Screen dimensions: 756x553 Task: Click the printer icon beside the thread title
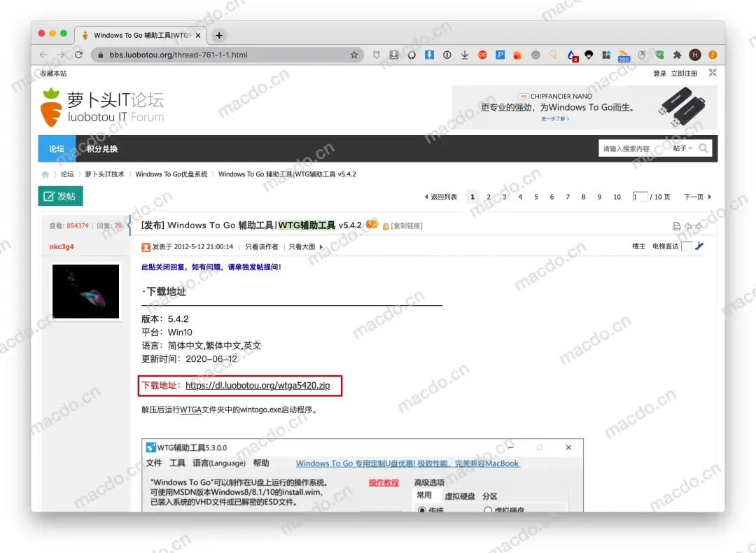(x=676, y=226)
